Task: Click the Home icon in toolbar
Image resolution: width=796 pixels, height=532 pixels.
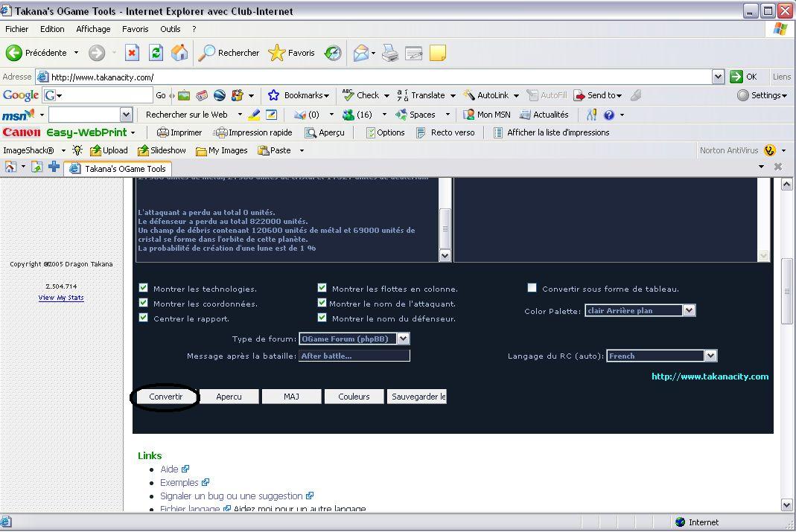Action: tap(179, 53)
